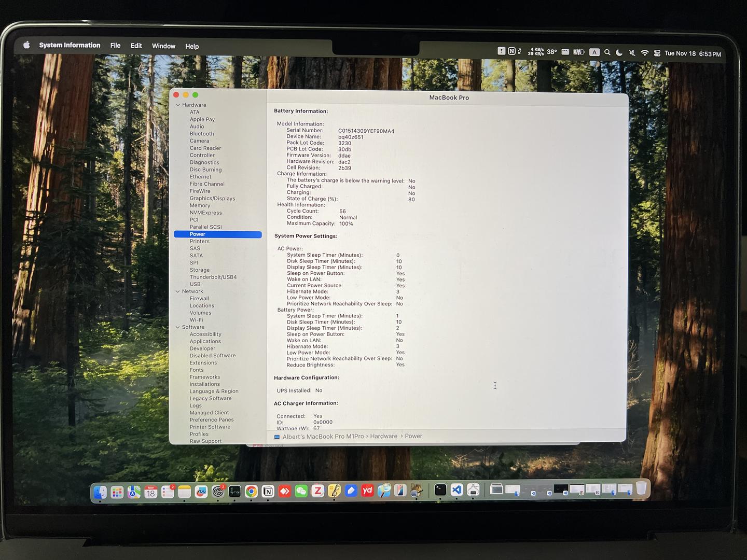Select Thunderbolt/USB4 in the sidebar
This screenshot has width=747, height=560.
tap(213, 277)
